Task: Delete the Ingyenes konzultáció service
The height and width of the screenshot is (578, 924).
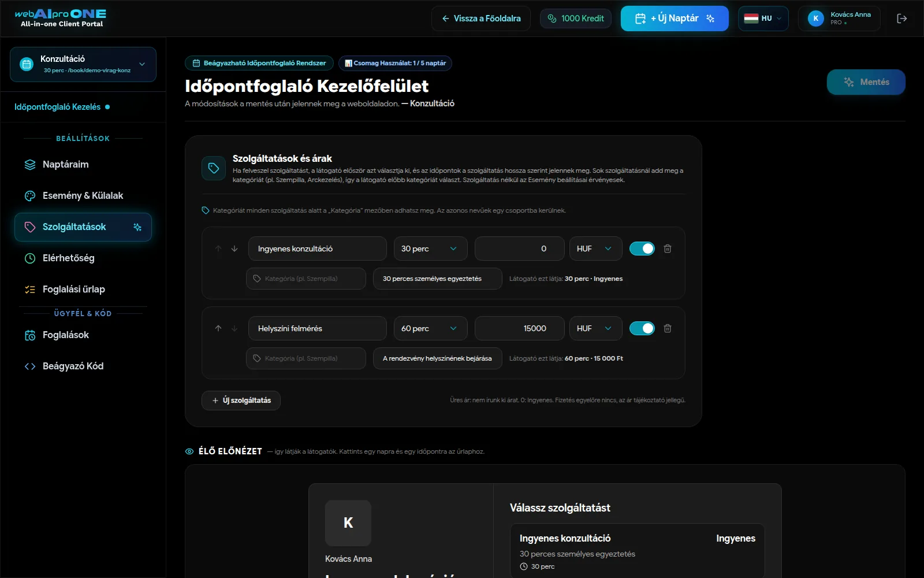Action: (x=668, y=249)
